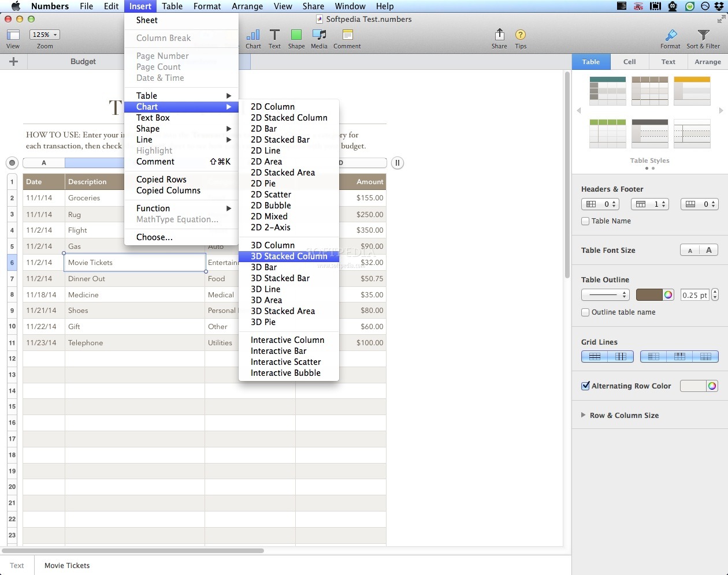728x575 pixels.
Task: Open outline color wheel picker
Action: (x=668, y=295)
